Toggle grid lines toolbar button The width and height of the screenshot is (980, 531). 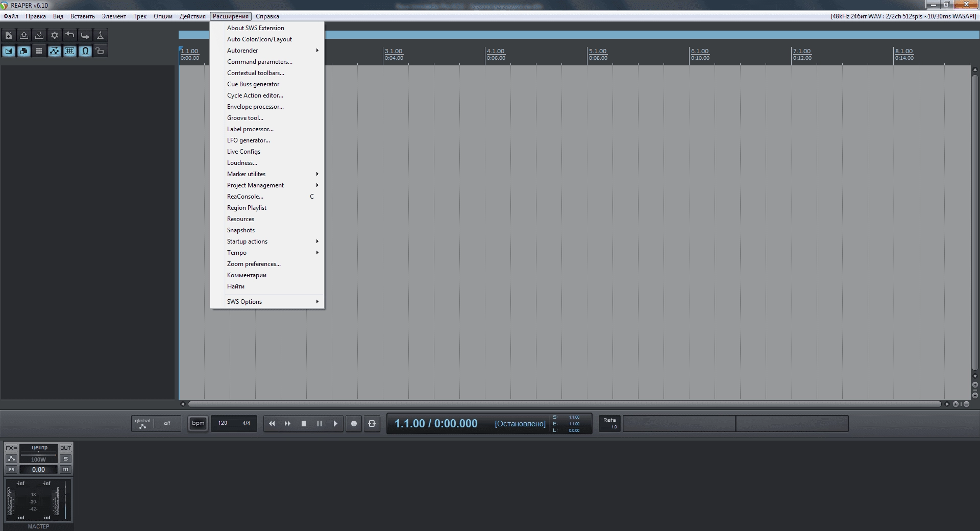click(x=70, y=51)
